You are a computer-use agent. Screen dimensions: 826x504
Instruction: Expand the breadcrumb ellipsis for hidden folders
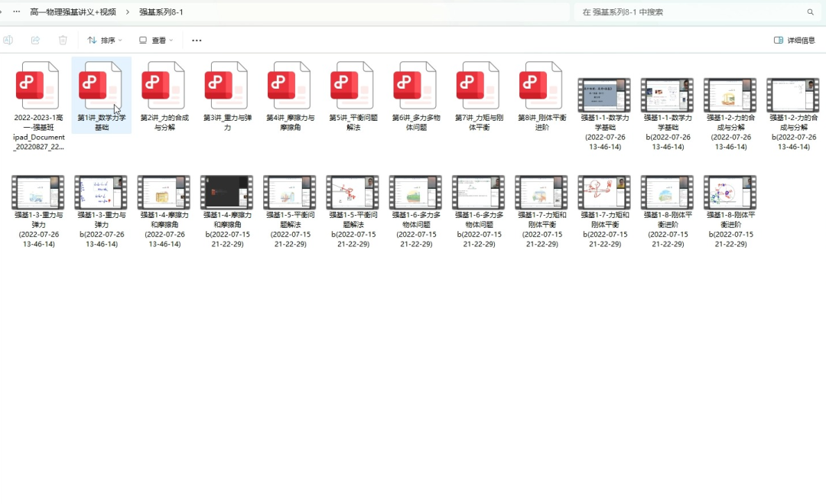[x=16, y=12]
